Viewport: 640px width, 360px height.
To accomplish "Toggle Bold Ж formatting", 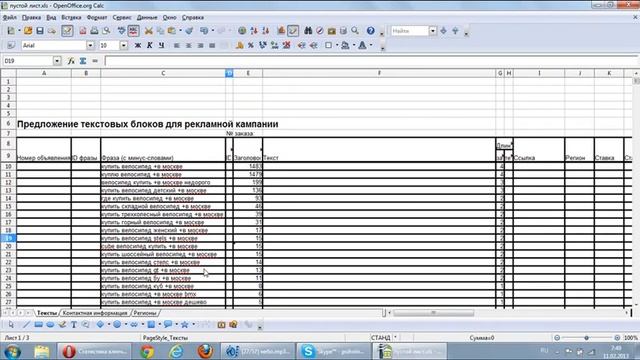I will 138,45.
